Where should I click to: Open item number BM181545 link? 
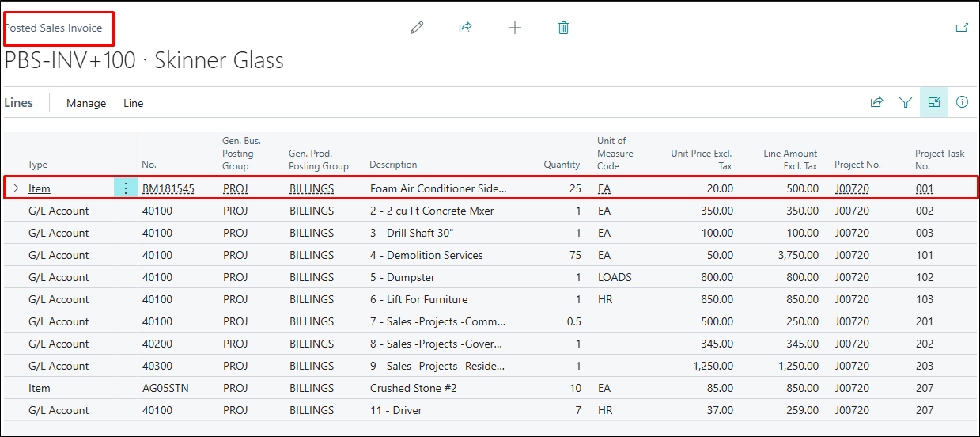tap(168, 189)
